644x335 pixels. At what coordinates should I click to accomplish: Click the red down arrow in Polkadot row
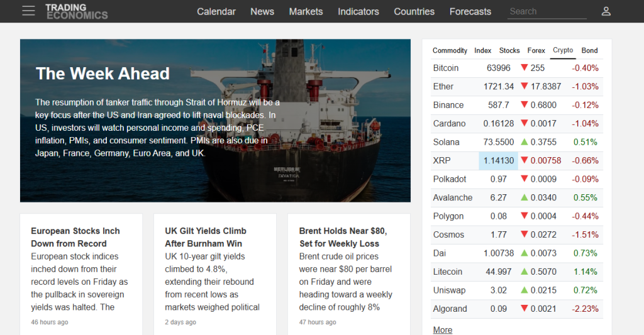pyautogui.click(x=524, y=178)
